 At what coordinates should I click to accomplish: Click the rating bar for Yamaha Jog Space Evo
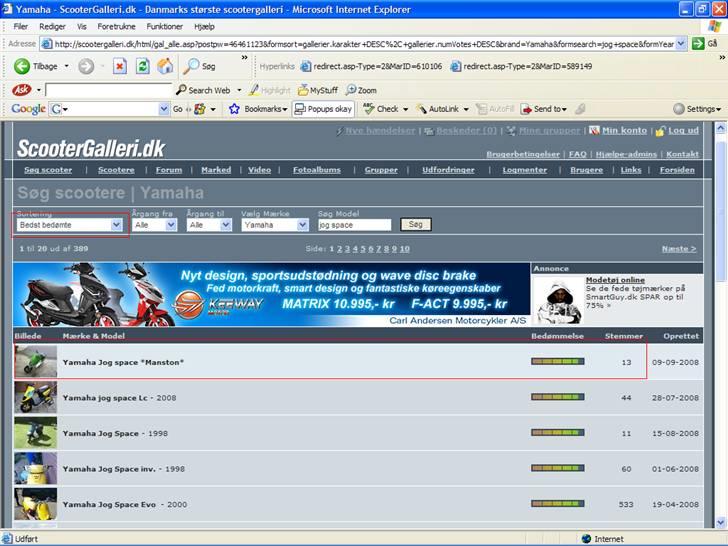click(557, 504)
